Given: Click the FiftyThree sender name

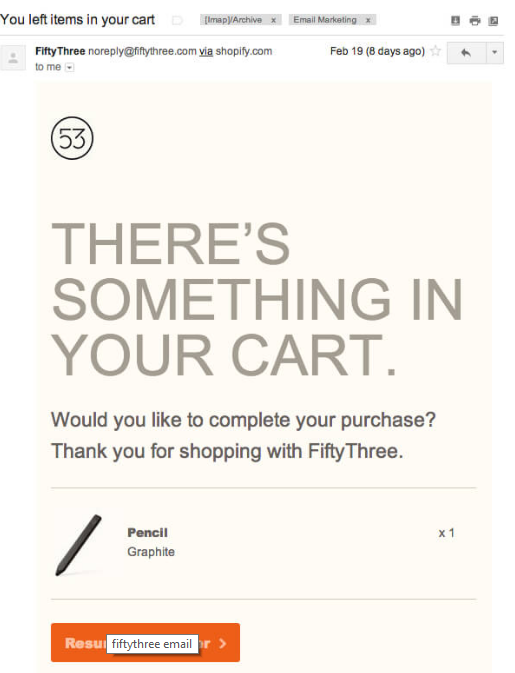Looking at the screenshot, I should click(60, 51).
